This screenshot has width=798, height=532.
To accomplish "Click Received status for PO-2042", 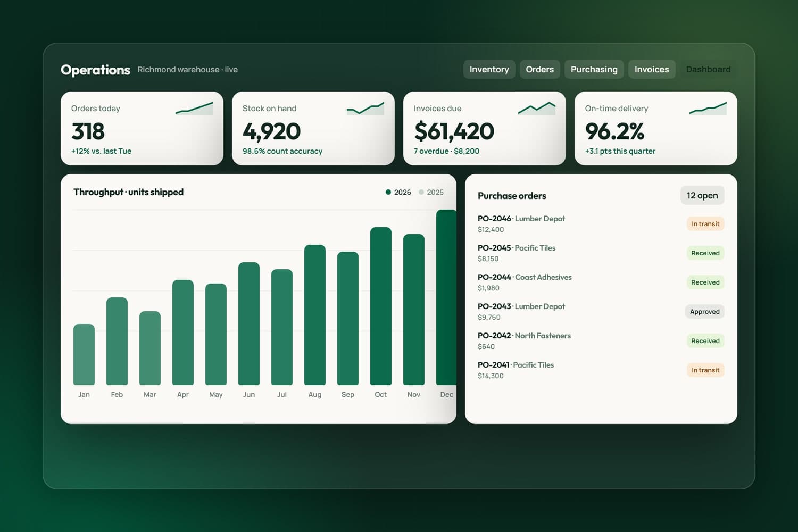I will [x=705, y=341].
